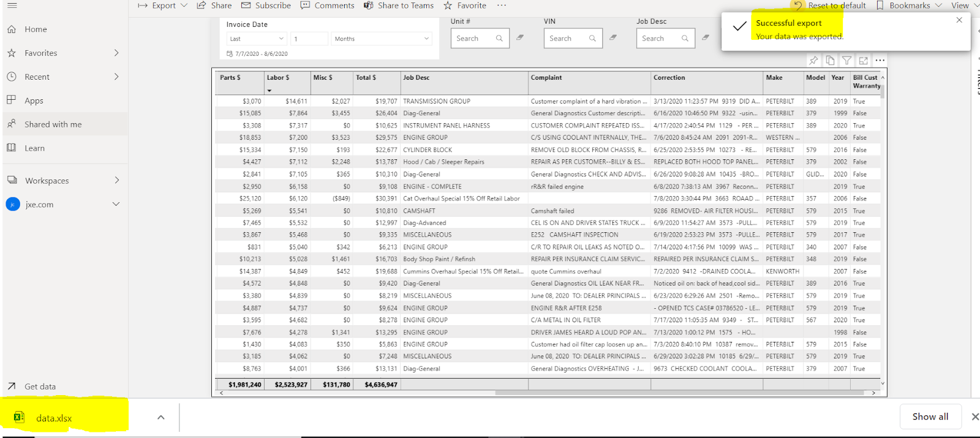Open the Months period dropdown
The image size is (980, 438).
tap(382, 39)
